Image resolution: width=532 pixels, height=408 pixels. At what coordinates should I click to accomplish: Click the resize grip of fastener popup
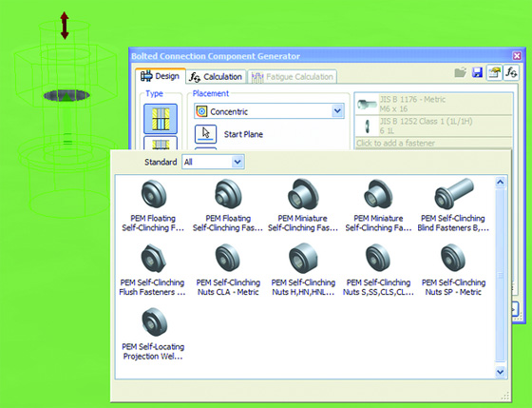click(x=505, y=396)
